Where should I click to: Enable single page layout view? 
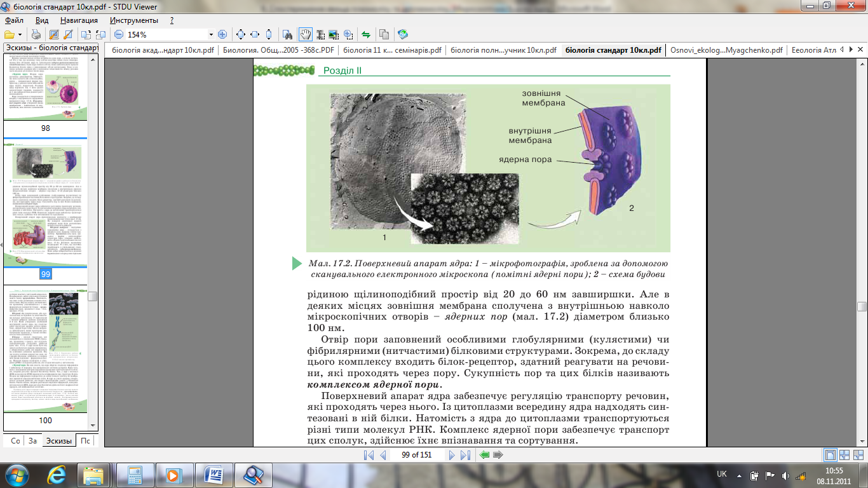[829, 455]
